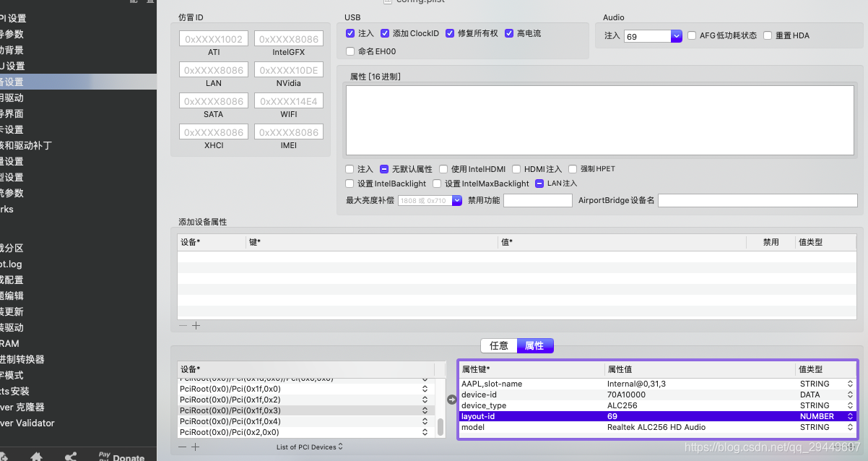Click the XHCI fake ID field

[x=214, y=132]
